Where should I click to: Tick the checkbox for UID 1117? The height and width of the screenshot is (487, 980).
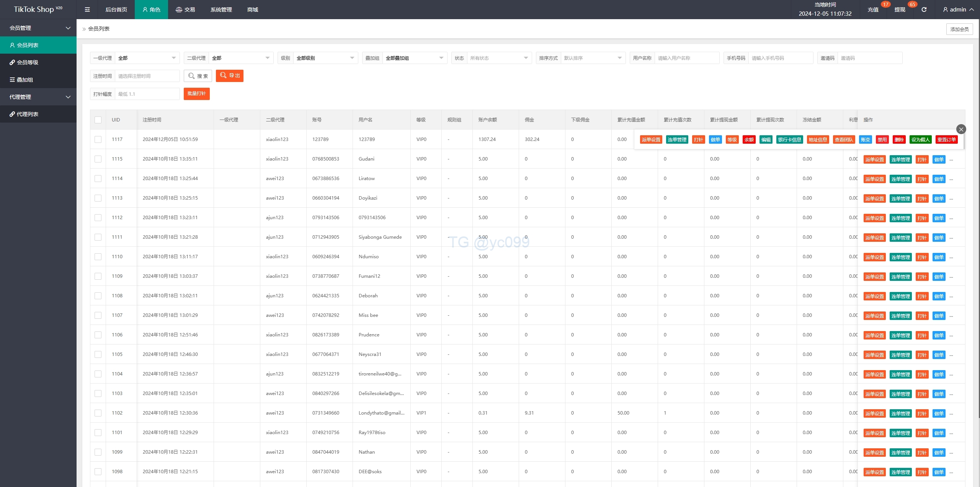click(x=98, y=139)
